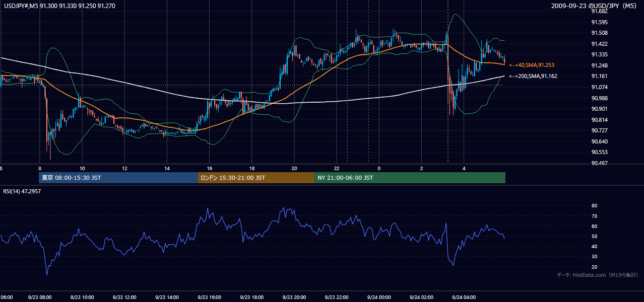Click the 90.901 price axis label

pos(600,109)
